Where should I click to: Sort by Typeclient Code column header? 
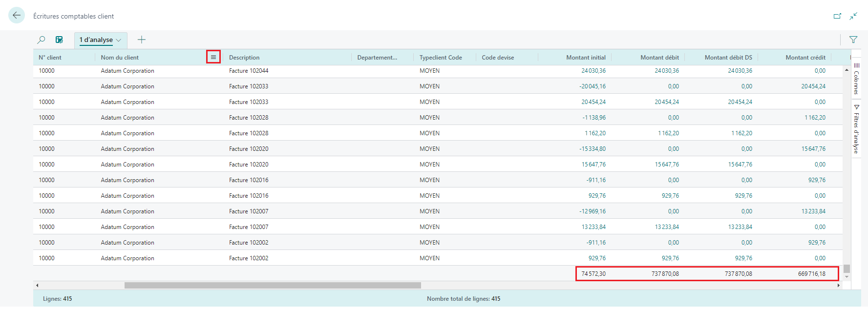click(x=441, y=57)
